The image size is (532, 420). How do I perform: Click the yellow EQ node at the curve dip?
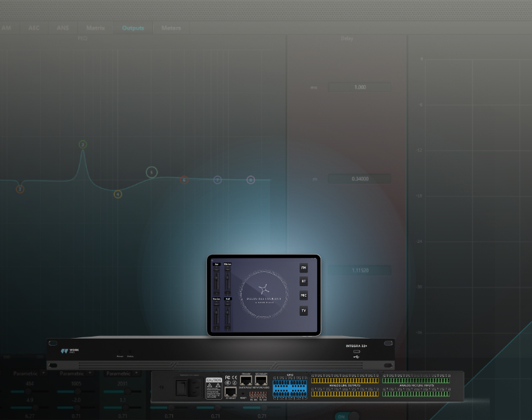coord(118,194)
